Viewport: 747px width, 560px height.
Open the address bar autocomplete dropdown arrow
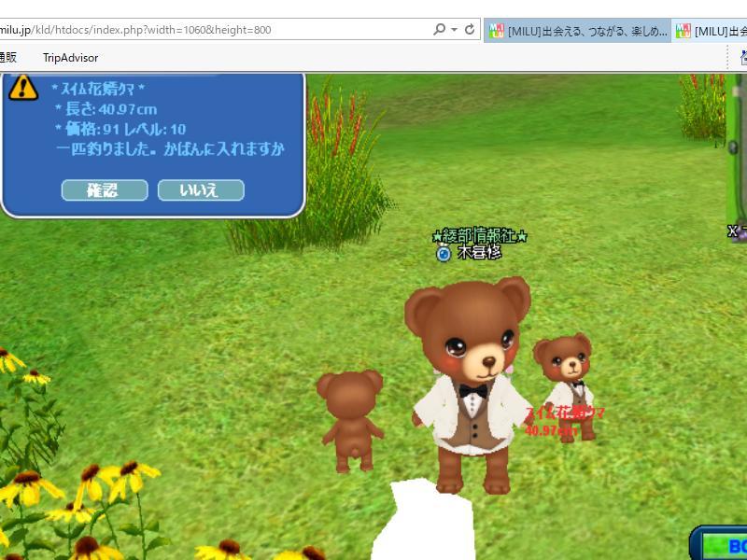454,29
